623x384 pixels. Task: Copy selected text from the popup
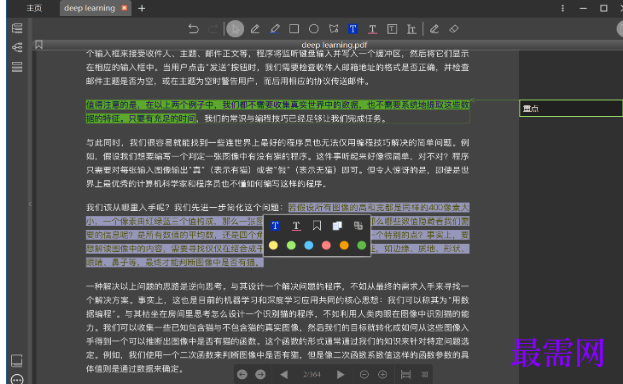point(337,226)
